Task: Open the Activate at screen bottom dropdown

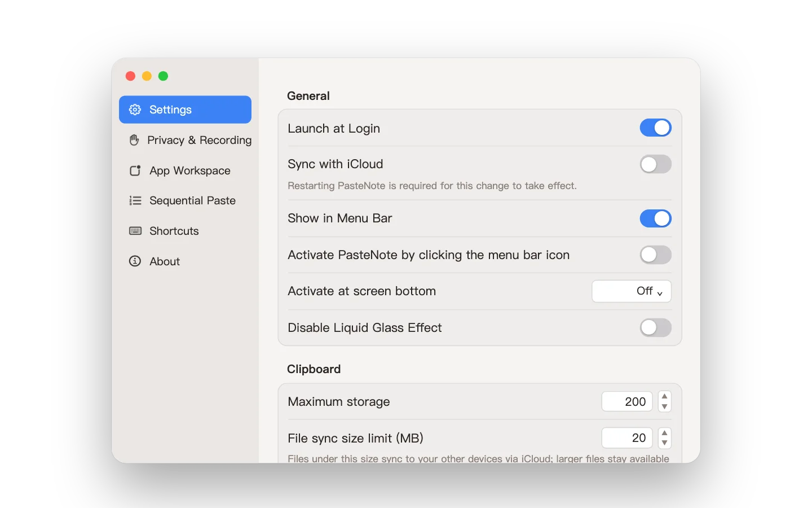Action: [632, 291]
